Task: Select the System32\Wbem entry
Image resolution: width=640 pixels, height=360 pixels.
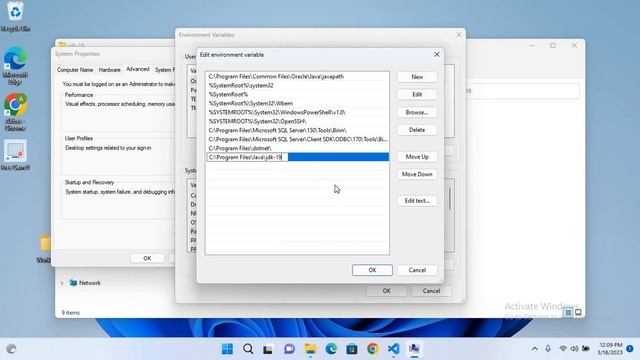Action: [297, 103]
